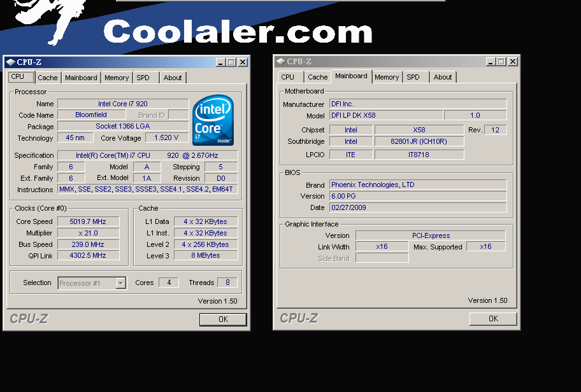This screenshot has width=581, height=392.
Task: Click the Cores count field
Action: pyautogui.click(x=169, y=283)
